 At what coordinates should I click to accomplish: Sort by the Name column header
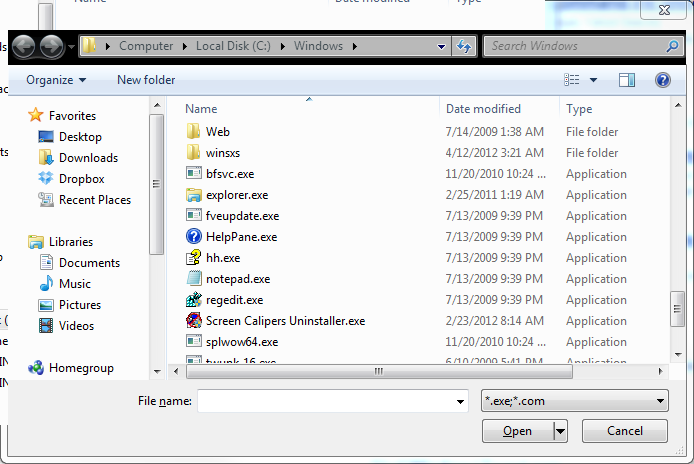[x=201, y=109]
